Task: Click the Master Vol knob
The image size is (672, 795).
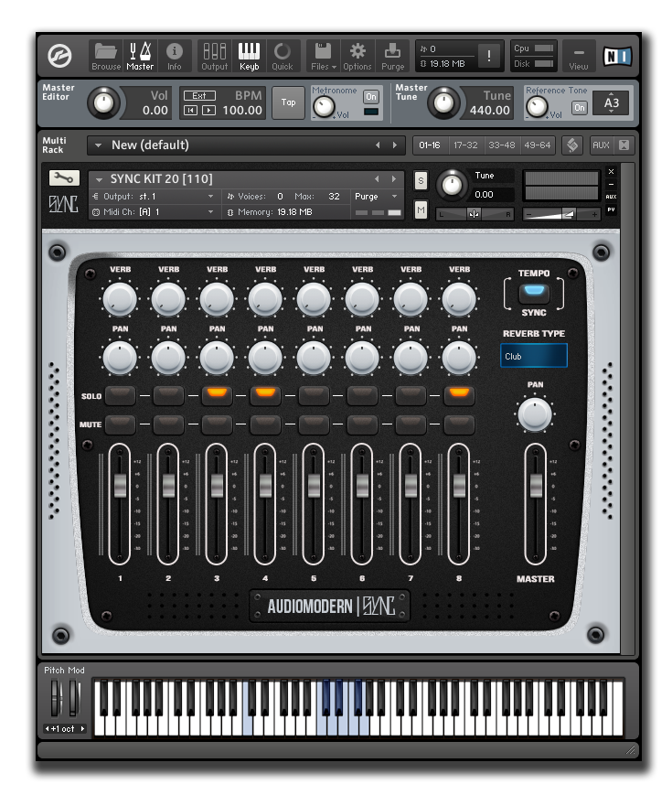Action: click(x=104, y=103)
